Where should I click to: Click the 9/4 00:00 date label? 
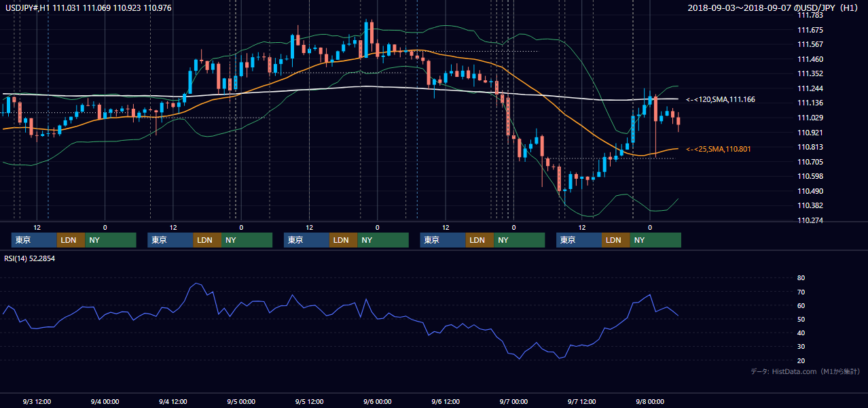(x=105, y=401)
